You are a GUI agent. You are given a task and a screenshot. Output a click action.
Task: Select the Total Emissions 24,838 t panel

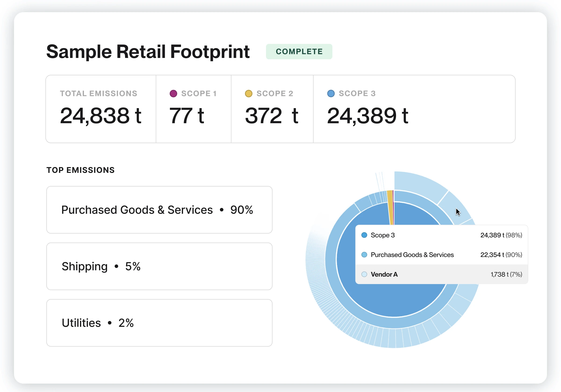tap(101, 109)
